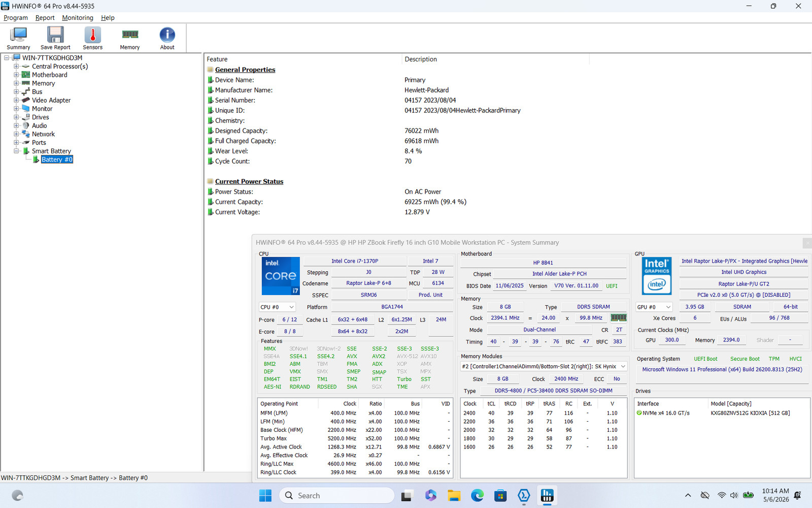812x508 pixels.
Task: Click the blue PowerShell-style taskbar icon
Action: point(524,495)
